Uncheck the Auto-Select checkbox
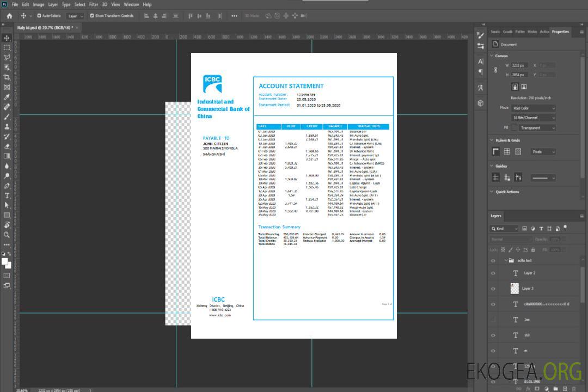 (39, 16)
